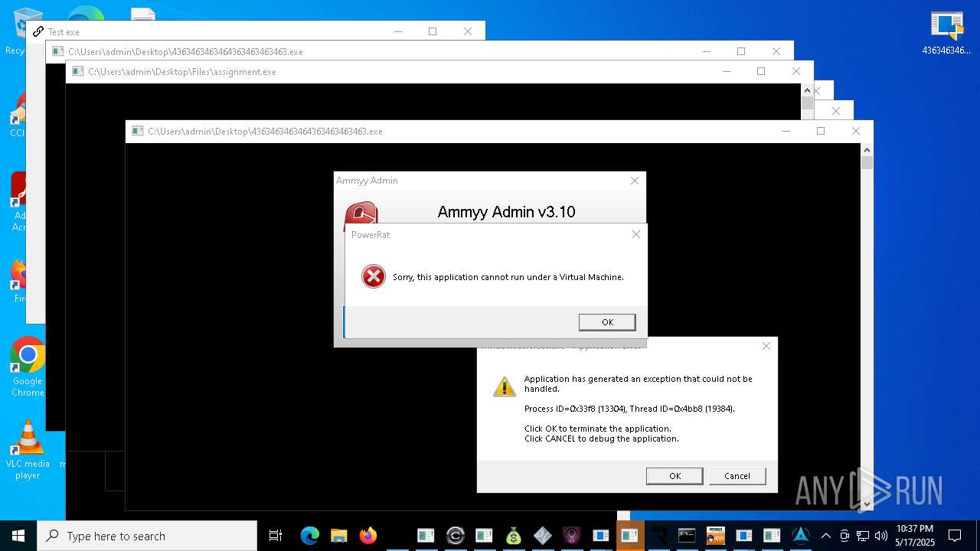Maximize the Test exe window
980x551 pixels.
click(433, 31)
